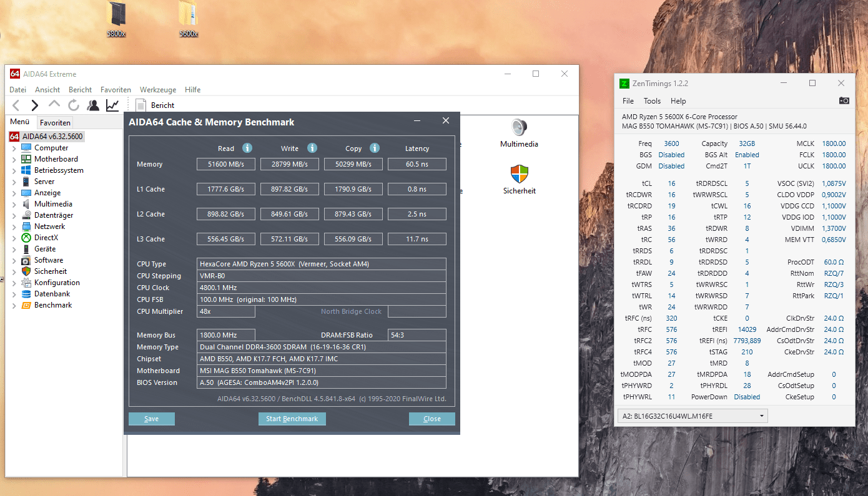868x496 pixels.
Task: Click the Close button in benchmark dialog
Action: pos(432,419)
